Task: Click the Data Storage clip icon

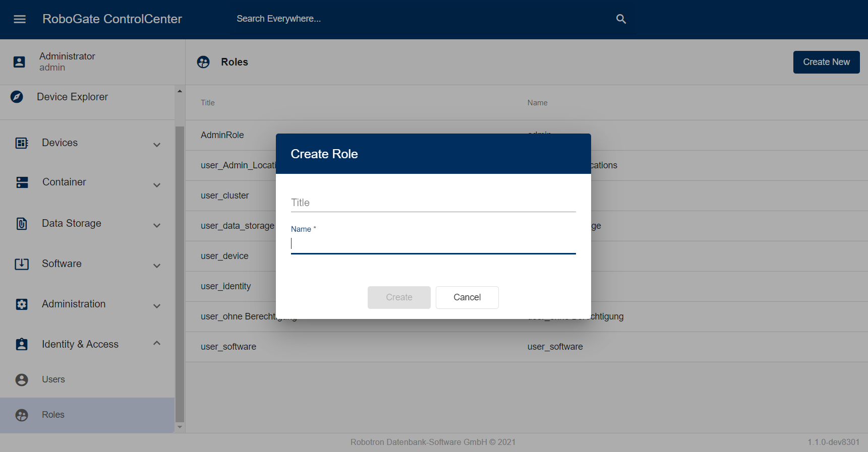Action: click(x=22, y=224)
